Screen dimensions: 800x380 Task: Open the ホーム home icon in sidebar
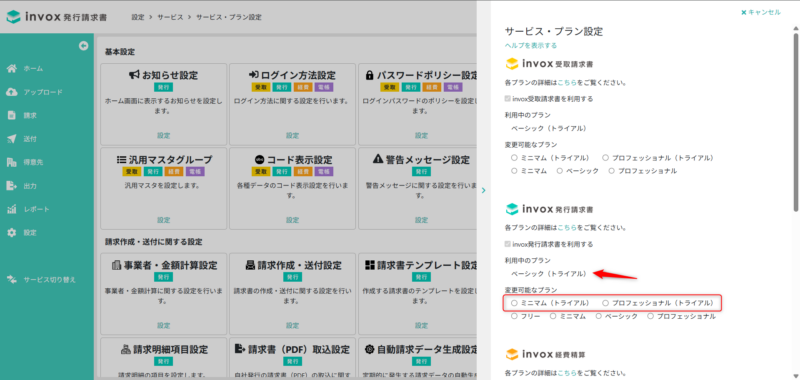tap(11, 68)
